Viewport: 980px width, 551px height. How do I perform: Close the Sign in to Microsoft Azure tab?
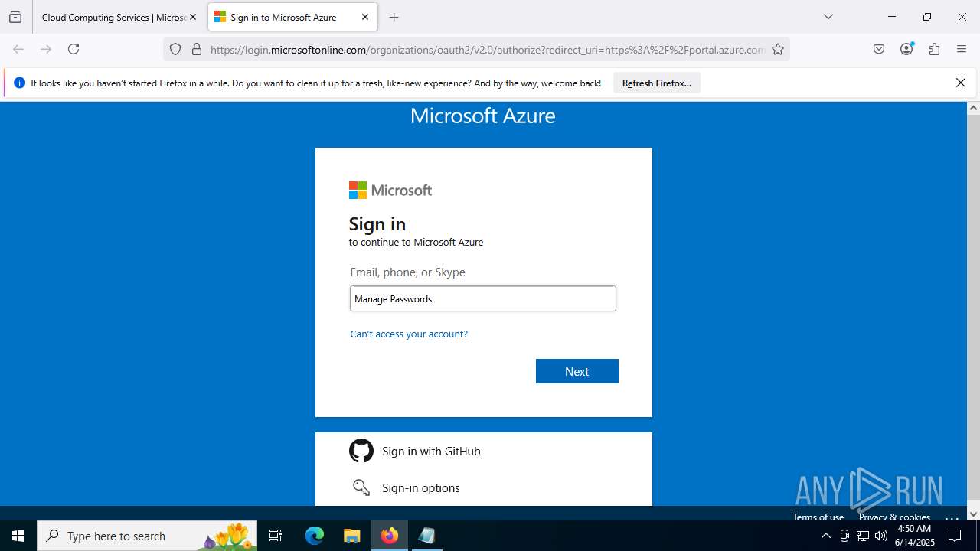pyautogui.click(x=365, y=17)
